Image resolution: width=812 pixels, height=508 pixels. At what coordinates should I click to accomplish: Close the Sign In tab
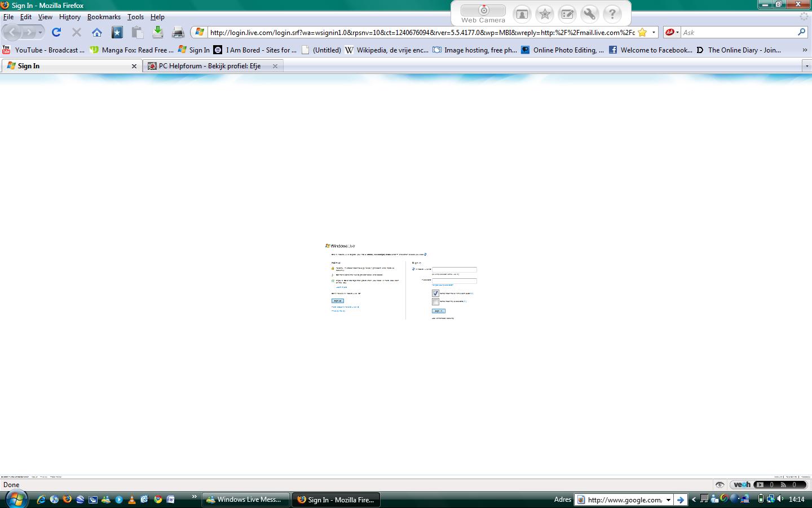tap(134, 66)
